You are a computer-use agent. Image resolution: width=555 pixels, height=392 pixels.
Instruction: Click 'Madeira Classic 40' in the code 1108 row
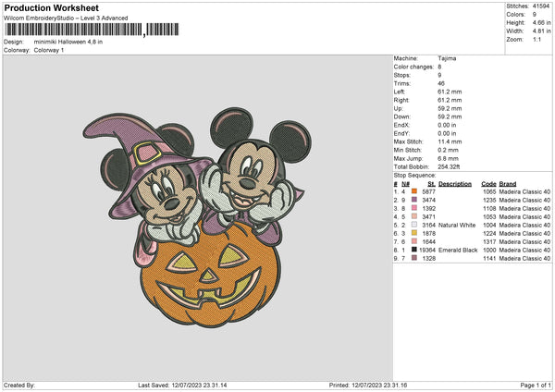point(524,208)
